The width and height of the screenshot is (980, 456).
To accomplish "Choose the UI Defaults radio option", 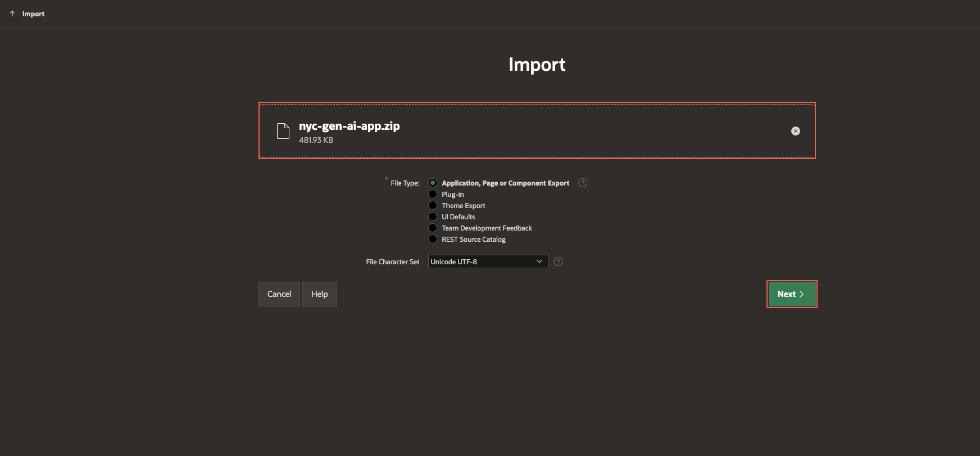I will pyautogui.click(x=433, y=216).
